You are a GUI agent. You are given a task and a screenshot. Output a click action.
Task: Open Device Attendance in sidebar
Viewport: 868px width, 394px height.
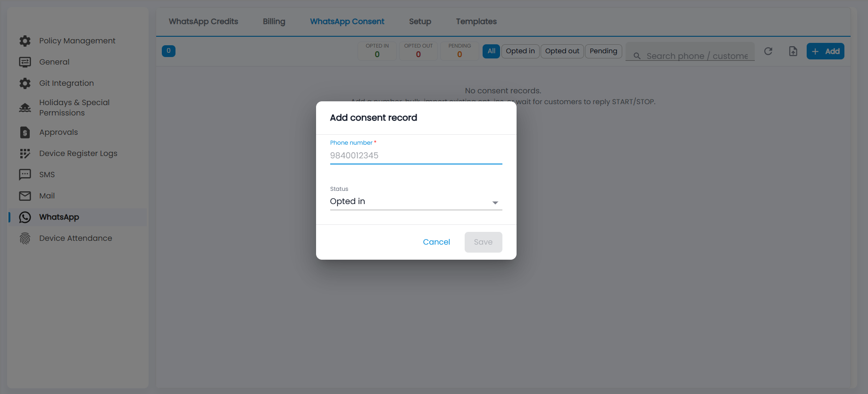pyautogui.click(x=75, y=238)
